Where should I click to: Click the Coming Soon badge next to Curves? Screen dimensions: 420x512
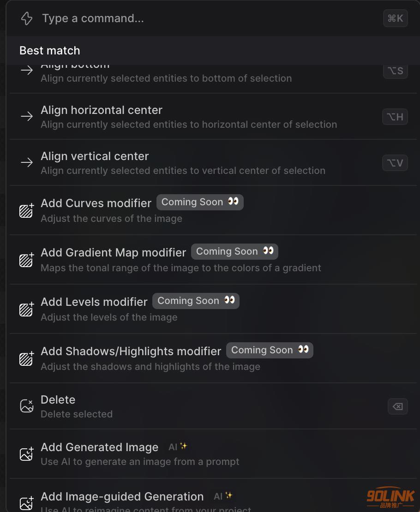coord(200,202)
